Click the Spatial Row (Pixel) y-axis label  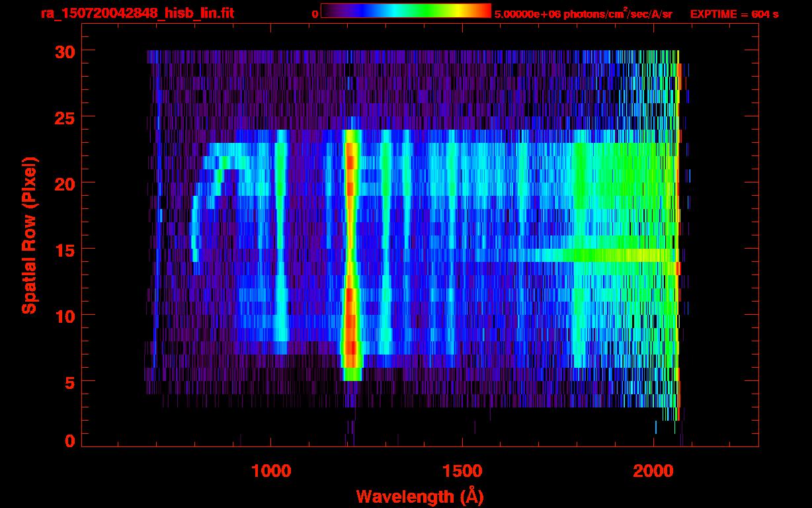pyautogui.click(x=28, y=235)
